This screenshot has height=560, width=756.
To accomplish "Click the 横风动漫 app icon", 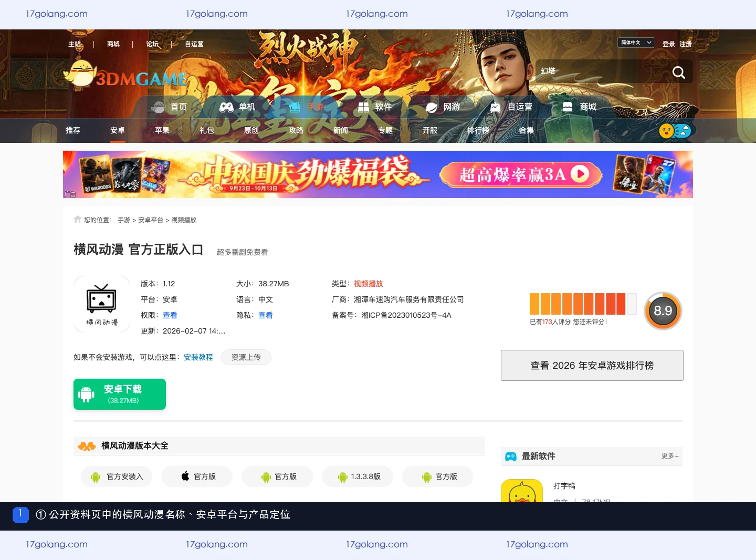I will (102, 304).
